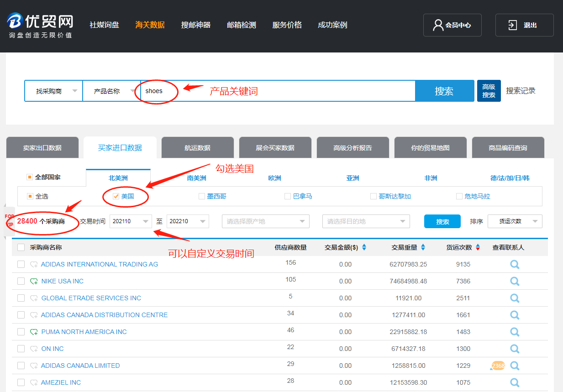Screen dimensions: 563x392
Task: Click the shoes keyword input field
Action: coord(278,91)
